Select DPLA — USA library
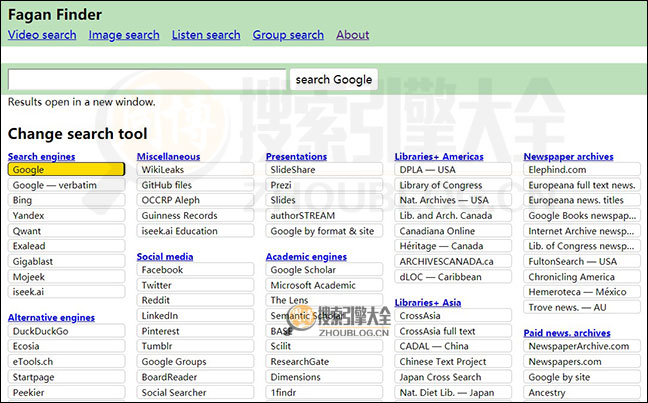The height and width of the screenshot is (403, 648). 453,169
